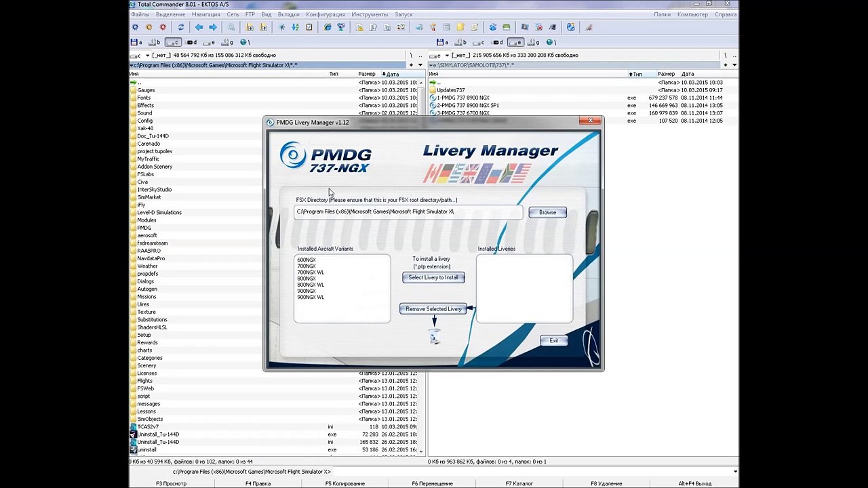Select drive d in left drive bar

click(x=192, y=42)
